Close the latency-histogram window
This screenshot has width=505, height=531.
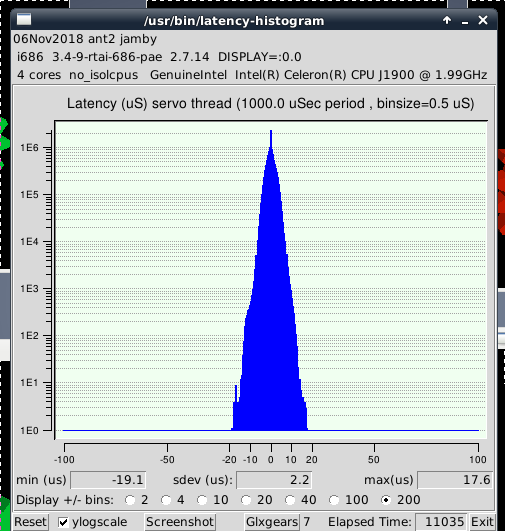click(x=483, y=20)
